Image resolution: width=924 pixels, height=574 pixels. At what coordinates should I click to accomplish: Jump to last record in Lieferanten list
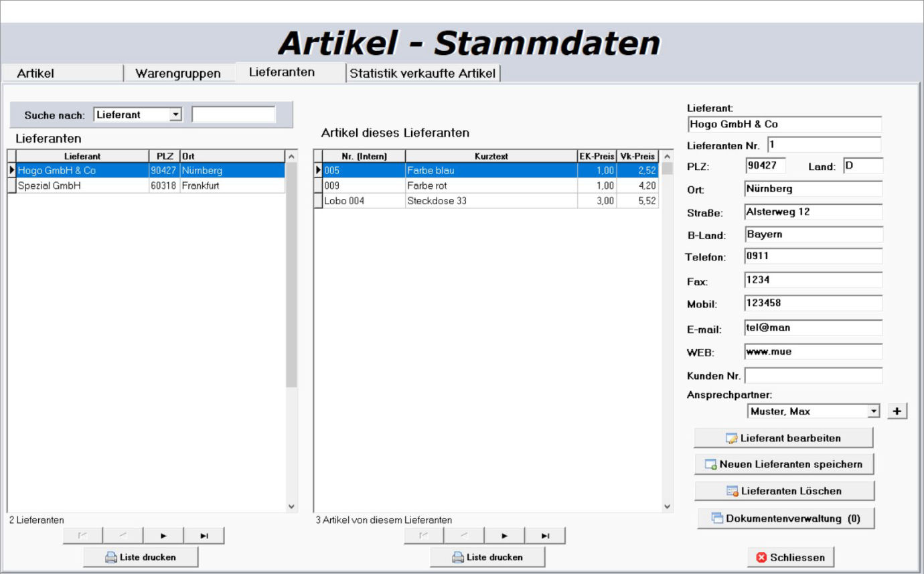pyautogui.click(x=204, y=536)
